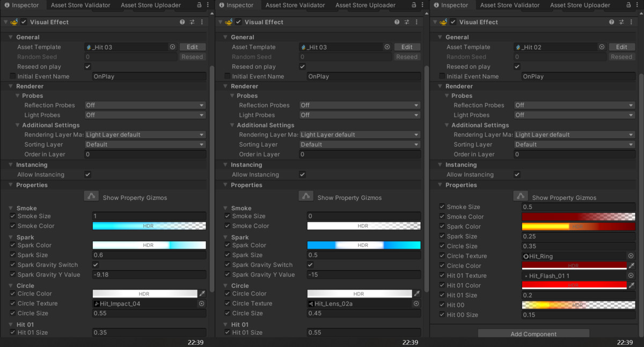Toggle the lock icon in left Inspector tab bar
The height and width of the screenshot is (347, 644).
tap(199, 5)
